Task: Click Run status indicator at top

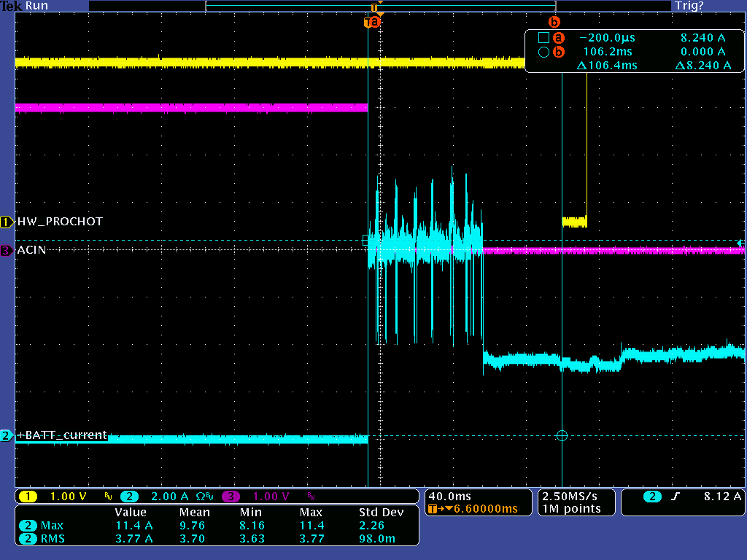Action: coord(36,6)
